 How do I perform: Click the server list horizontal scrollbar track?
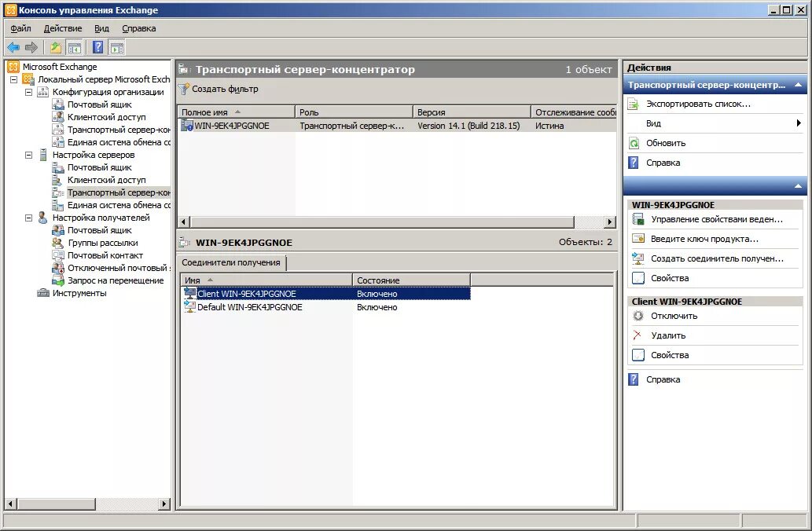click(590, 222)
